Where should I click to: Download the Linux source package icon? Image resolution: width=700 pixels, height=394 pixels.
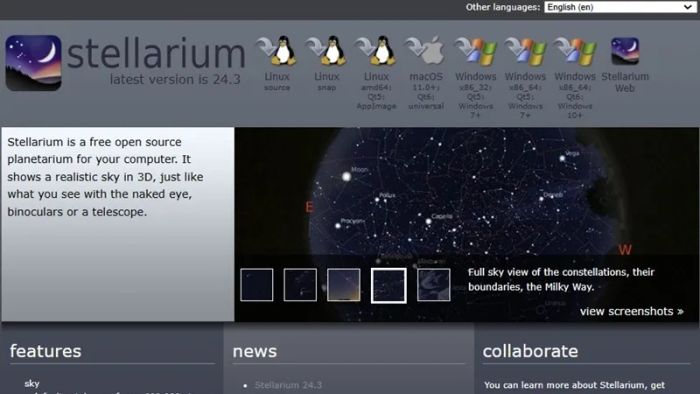[x=277, y=51]
